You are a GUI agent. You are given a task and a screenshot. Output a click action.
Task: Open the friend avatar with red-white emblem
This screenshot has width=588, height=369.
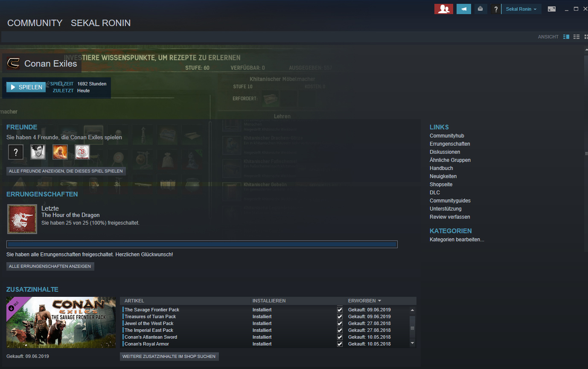tap(82, 152)
